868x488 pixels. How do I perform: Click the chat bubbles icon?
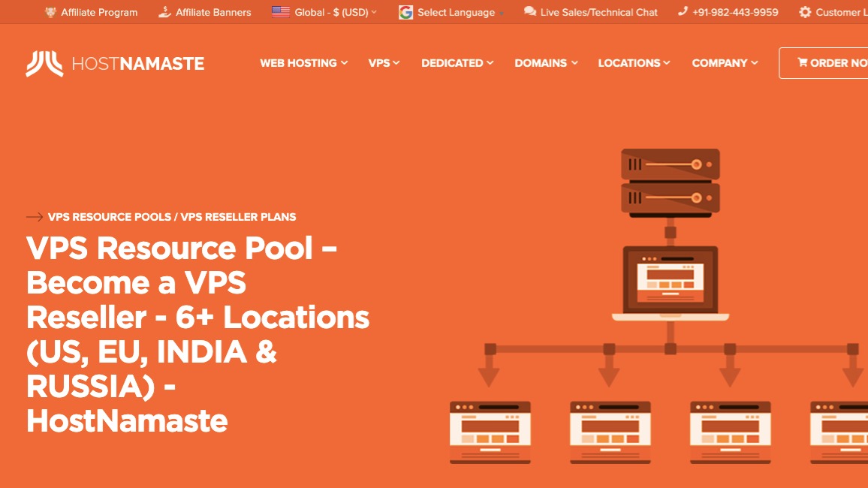click(x=530, y=11)
